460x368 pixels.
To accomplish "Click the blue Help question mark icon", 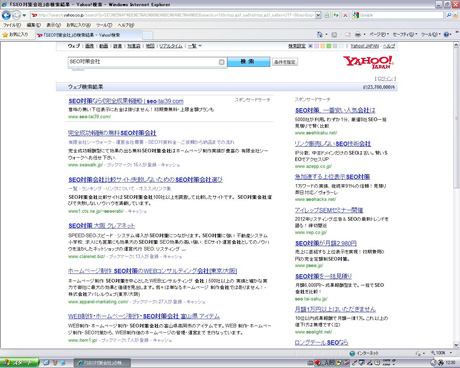I will (447, 34).
